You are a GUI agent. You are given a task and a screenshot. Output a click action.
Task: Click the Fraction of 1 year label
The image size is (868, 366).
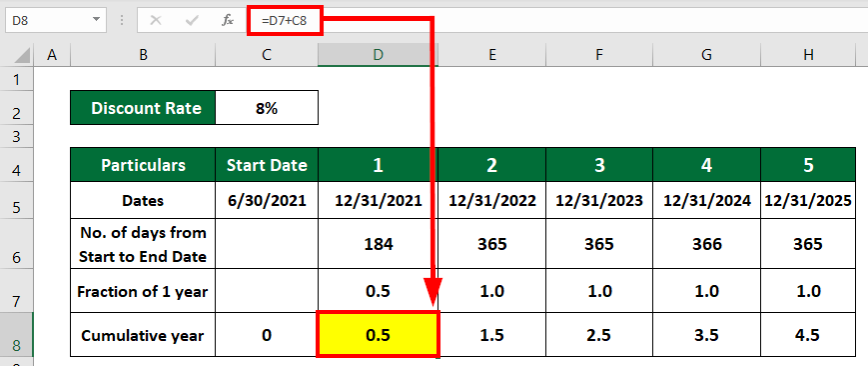tap(143, 291)
